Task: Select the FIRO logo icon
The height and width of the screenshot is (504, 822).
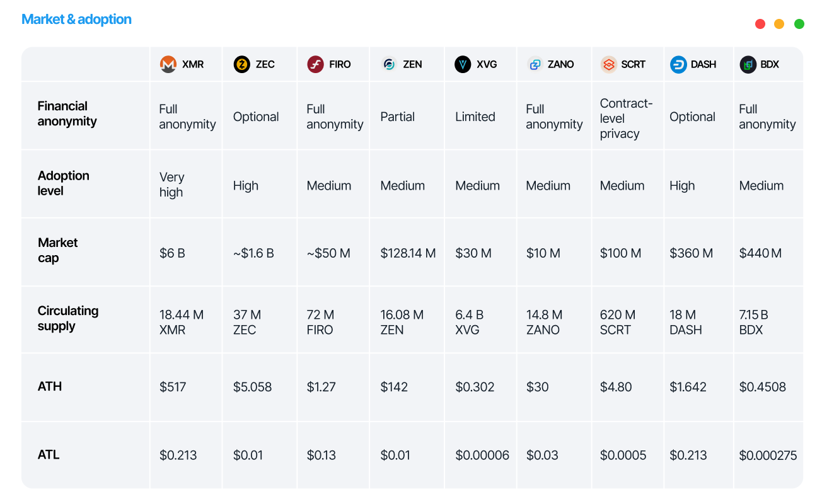Action: pyautogui.click(x=315, y=64)
